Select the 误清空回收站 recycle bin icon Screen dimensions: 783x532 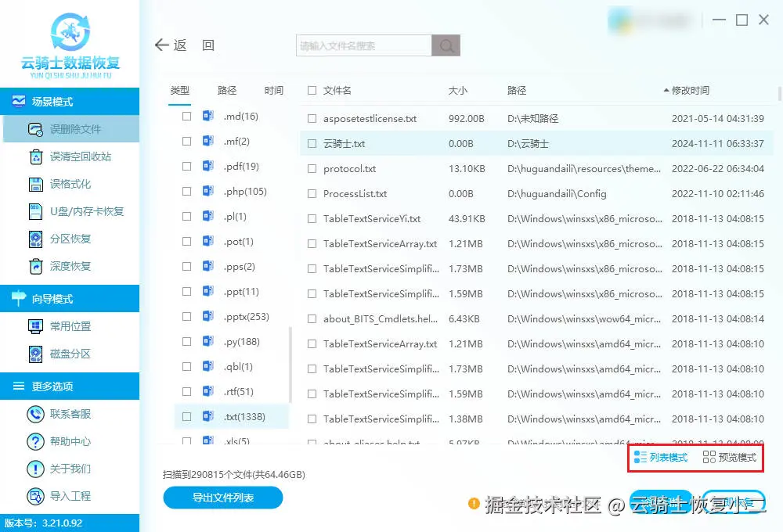pyautogui.click(x=35, y=156)
